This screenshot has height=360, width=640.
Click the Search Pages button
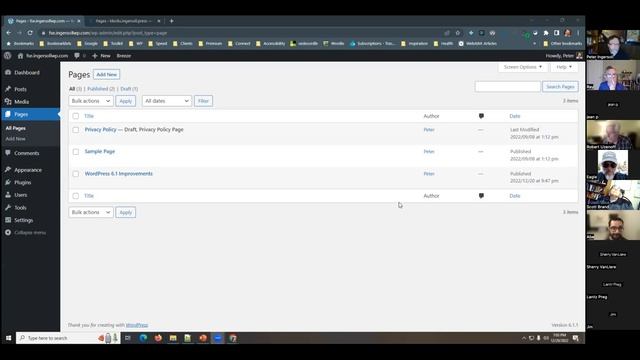coord(560,87)
